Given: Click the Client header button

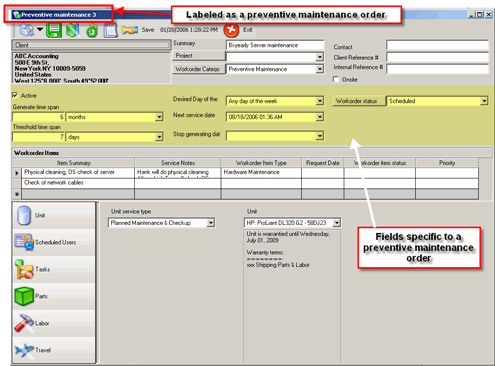Looking at the screenshot, I should tap(91, 45).
